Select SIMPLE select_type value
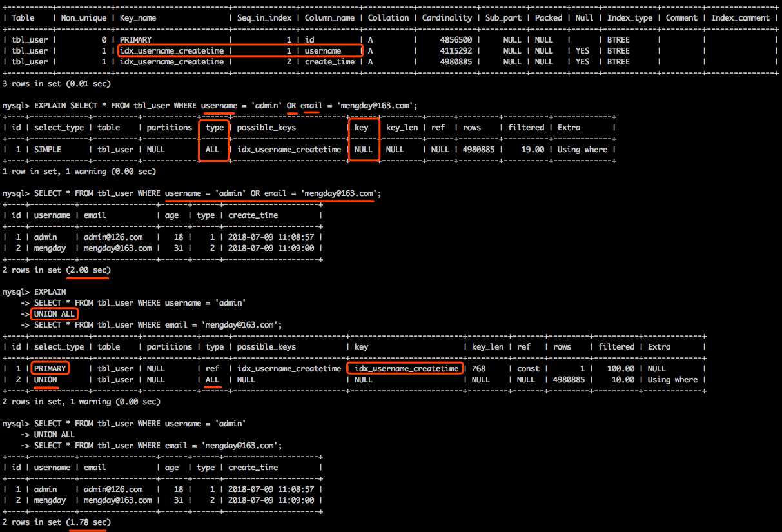 pos(48,150)
